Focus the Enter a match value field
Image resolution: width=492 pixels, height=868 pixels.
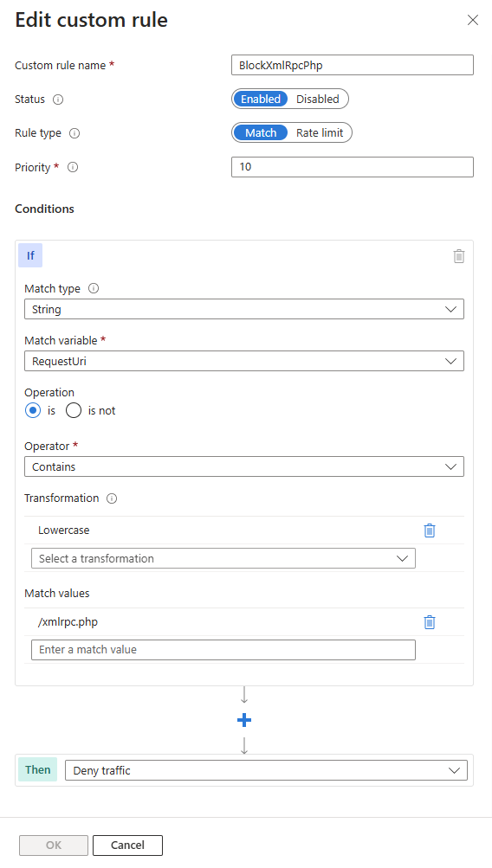click(x=223, y=650)
